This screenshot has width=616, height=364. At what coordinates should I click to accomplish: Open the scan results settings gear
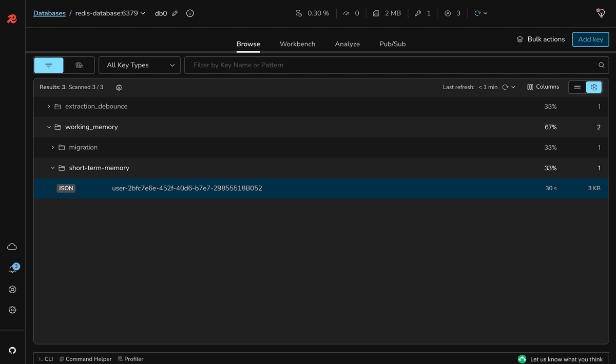coord(119,88)
